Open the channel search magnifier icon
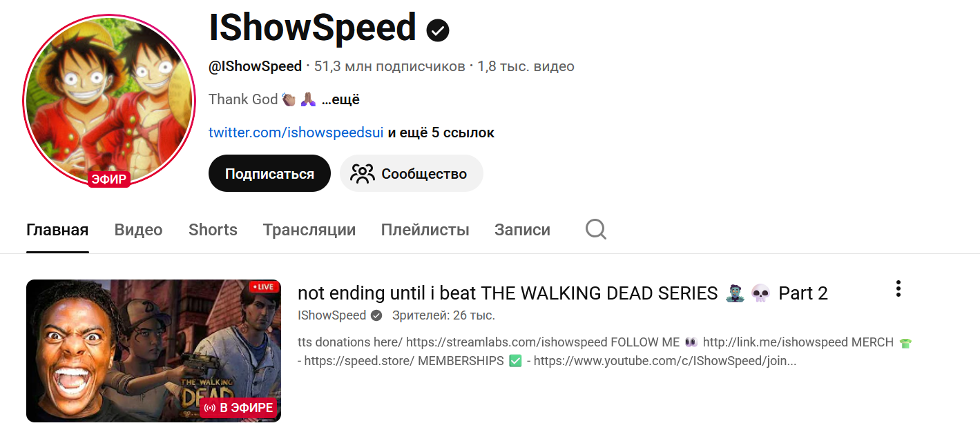The image size is (980, 441). point(596,229)
